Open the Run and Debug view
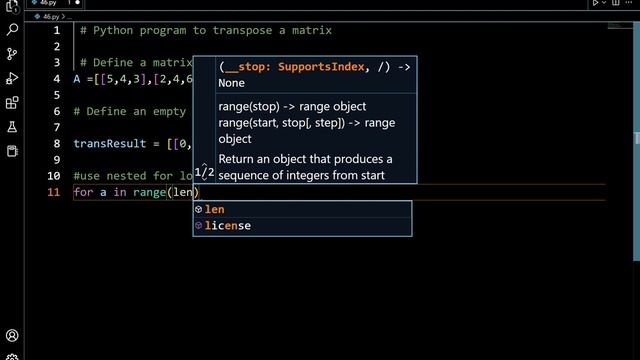640x360 pixels. (12, 78)
